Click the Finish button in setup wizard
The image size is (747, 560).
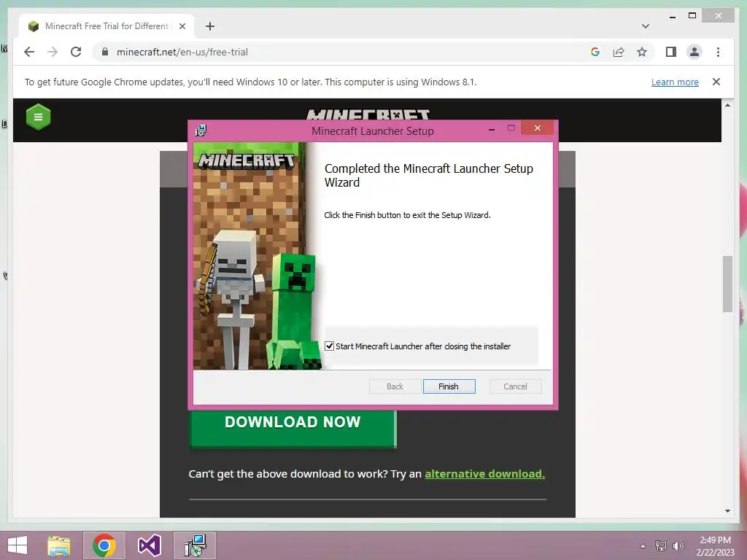tap(449, 386)
